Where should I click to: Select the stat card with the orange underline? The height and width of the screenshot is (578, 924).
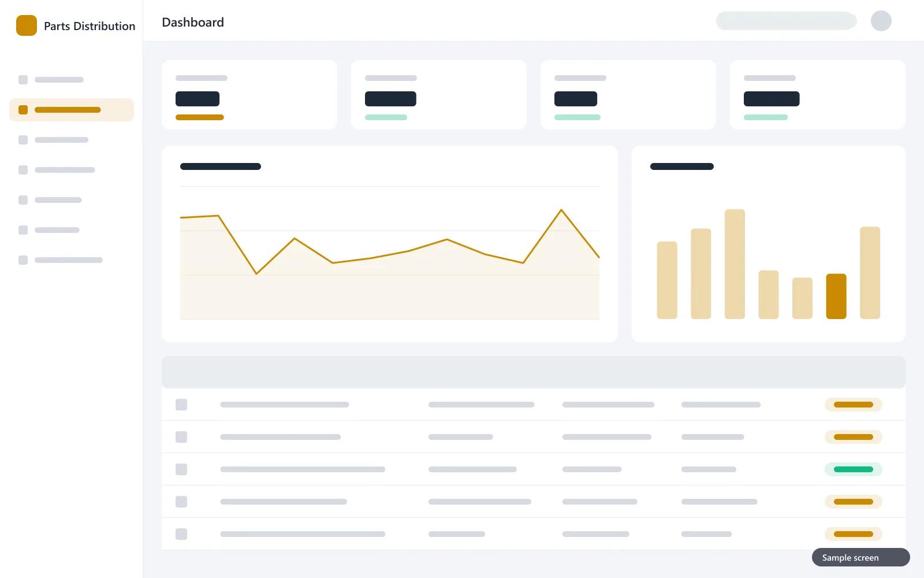coord(249,95)
